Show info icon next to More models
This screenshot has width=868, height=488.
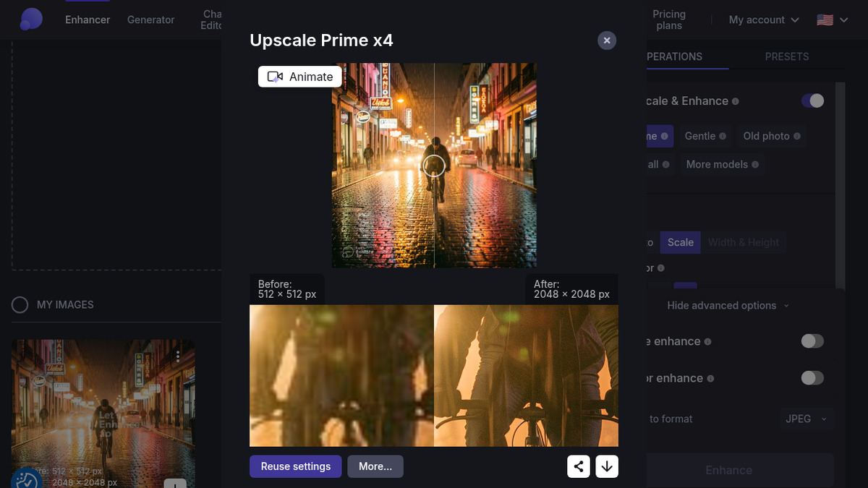(755, 165)
